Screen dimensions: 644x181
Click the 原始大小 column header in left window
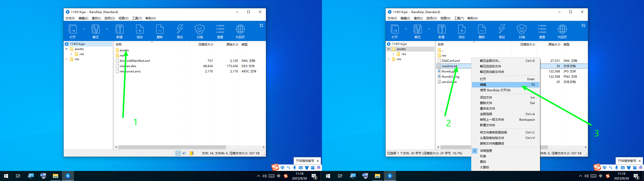pyautogui.click(x=232, y=44)
